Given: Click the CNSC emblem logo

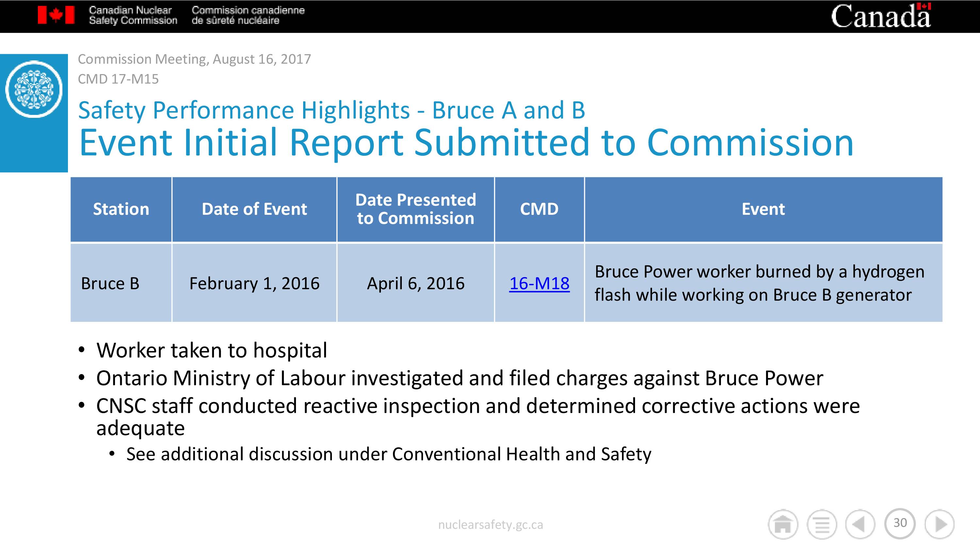Looking at the screenshot, I should [34, 89].
